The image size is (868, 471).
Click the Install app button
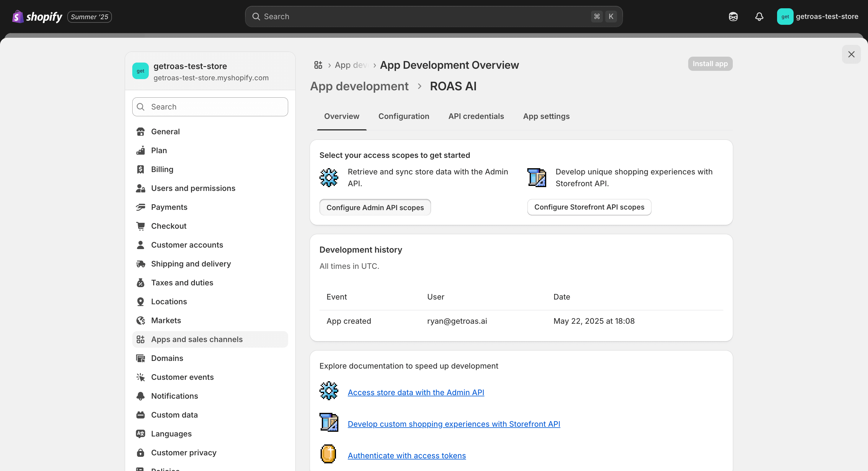710,64
